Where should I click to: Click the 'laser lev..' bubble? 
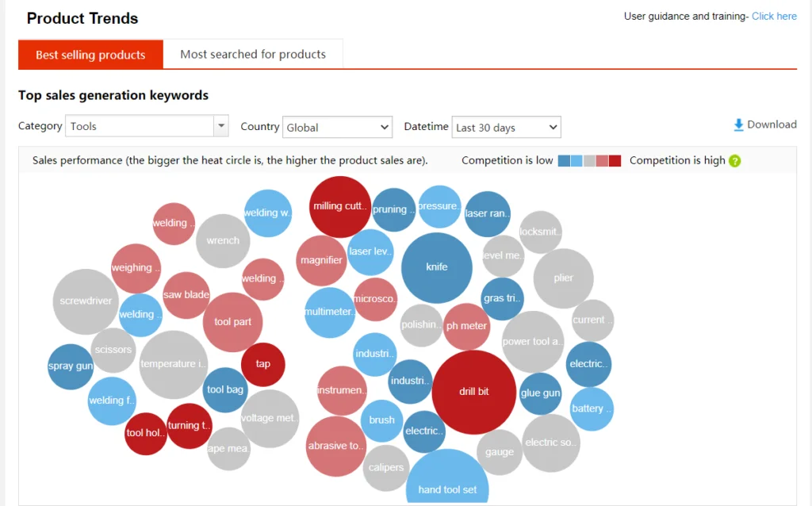click(370, 251)
